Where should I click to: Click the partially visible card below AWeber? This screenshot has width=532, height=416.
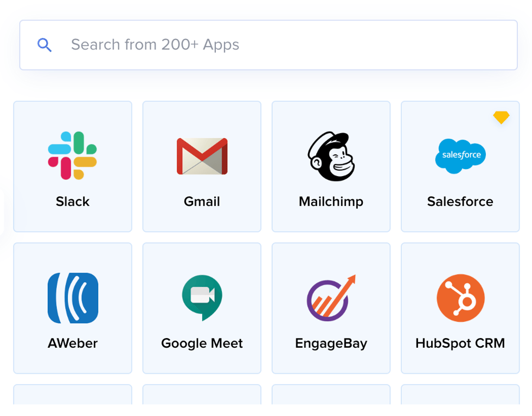coord(73,395)
